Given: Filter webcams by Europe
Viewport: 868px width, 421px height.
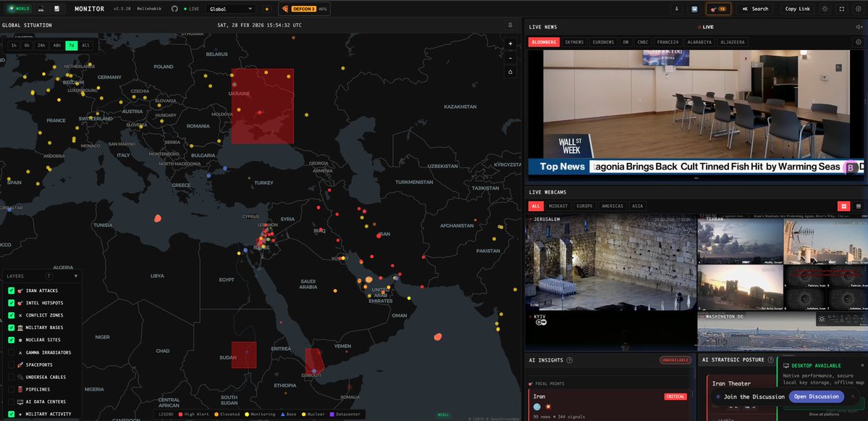Looking at the screenshot, I should coord(584,206).
